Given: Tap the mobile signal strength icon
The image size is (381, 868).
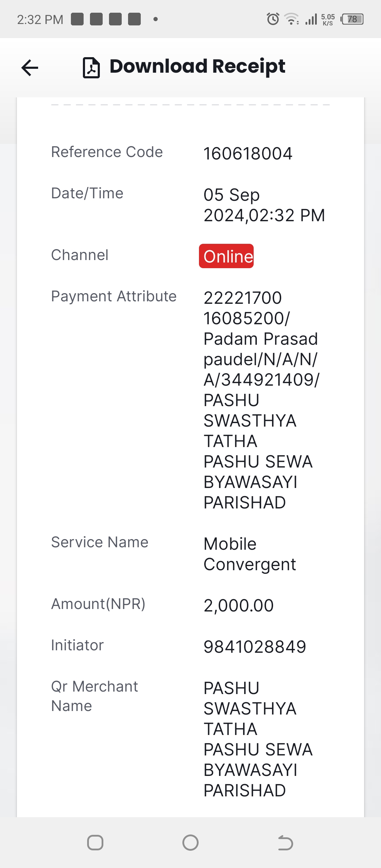Looking at the screenshot, I should [x=312, y=19].
